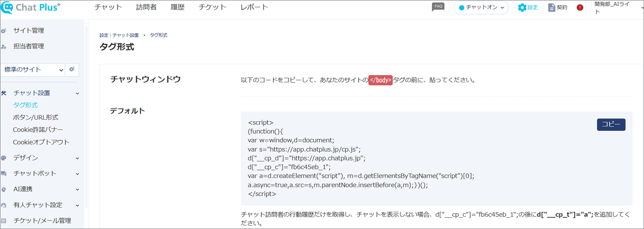Click the 設定 breadcrumb link
The height and width of the screenshot is (229, 644).
point(104,35)
